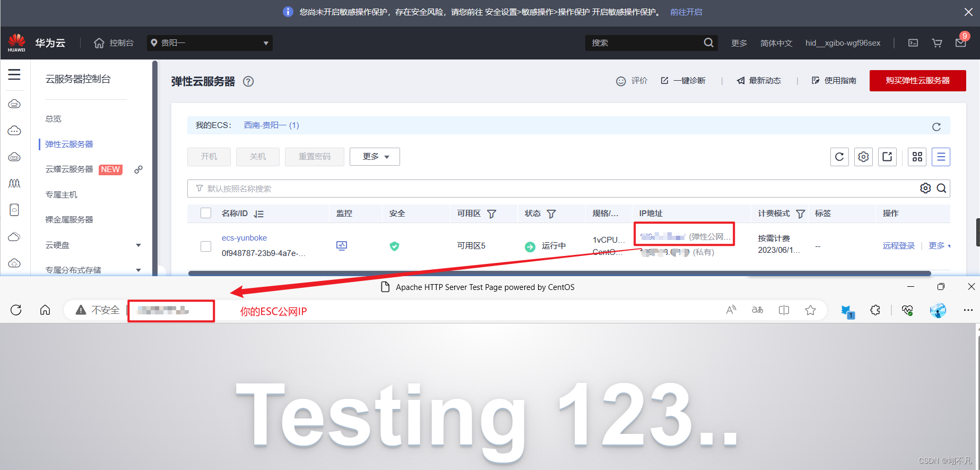Click the translate icon in the address bar

pos(757,310)
